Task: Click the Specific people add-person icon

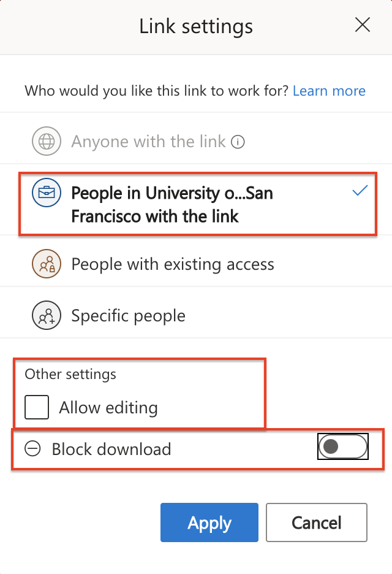Action: click(x=45, y=316)
